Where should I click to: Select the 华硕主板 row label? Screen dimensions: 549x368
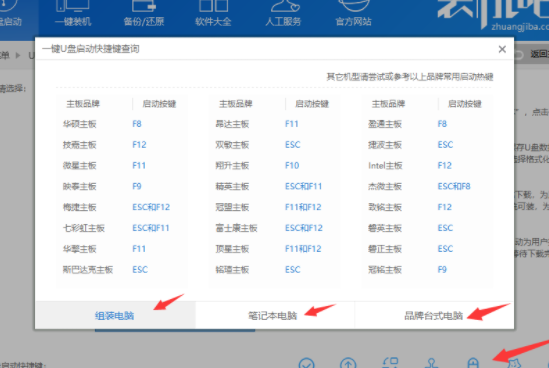(79, 124)
